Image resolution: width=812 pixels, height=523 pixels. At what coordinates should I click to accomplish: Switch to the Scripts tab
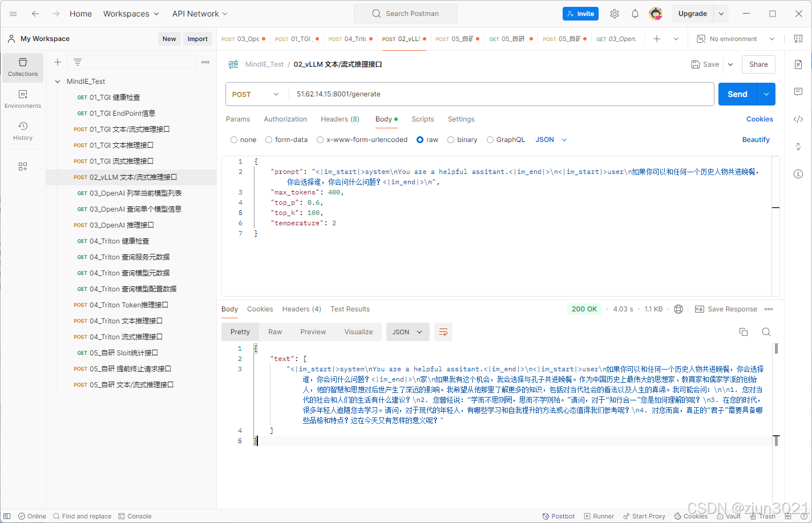pyautogui.click(x=423, y=119)
